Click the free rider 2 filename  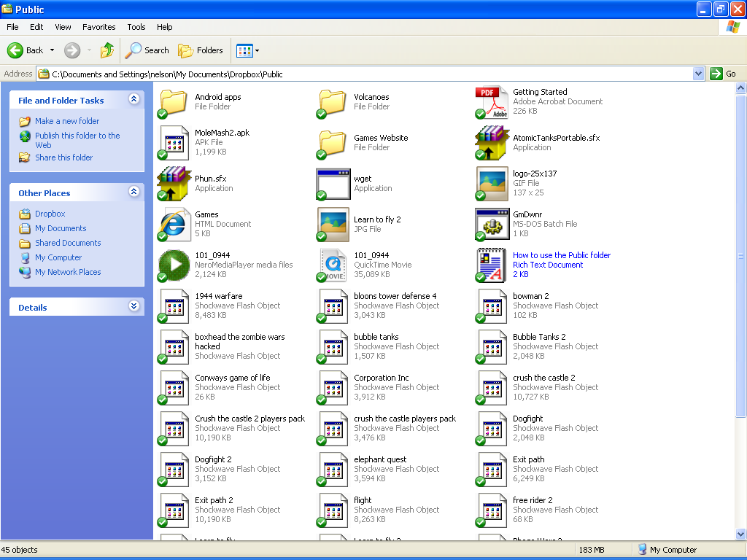(x=533, y=500)
